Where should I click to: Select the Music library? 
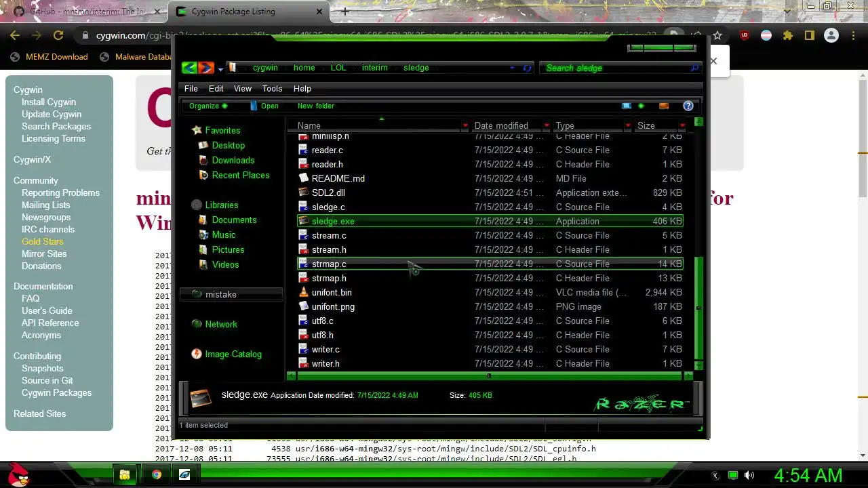[x=224, y=235]
